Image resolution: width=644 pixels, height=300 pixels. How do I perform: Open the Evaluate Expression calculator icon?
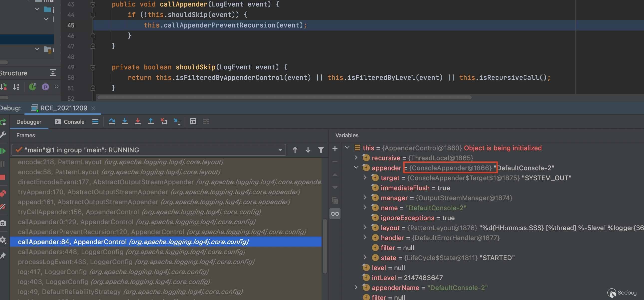click(x=193, y=122)
